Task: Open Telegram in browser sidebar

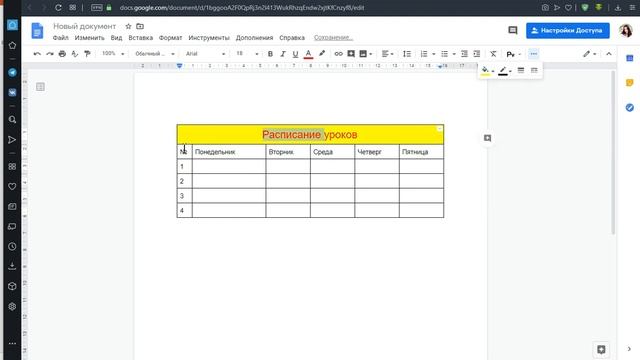Action: (12, 73)
